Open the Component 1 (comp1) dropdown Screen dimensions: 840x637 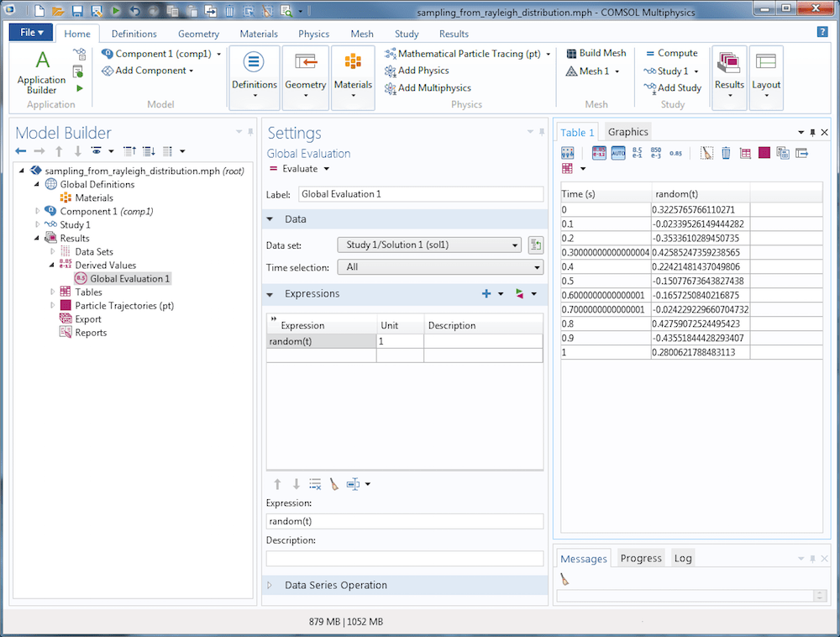pos(218,54)
